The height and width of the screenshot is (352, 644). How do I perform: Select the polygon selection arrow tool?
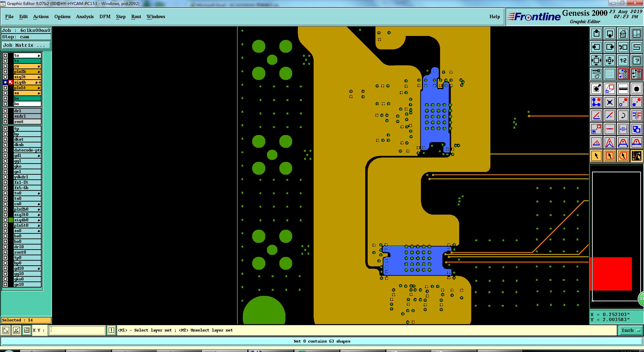pyautogui.click(x=623, y=156)
